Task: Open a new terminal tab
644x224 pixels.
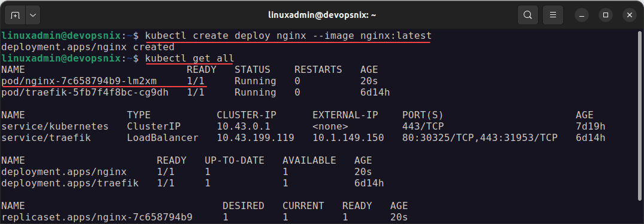Action: click(15, 15)
